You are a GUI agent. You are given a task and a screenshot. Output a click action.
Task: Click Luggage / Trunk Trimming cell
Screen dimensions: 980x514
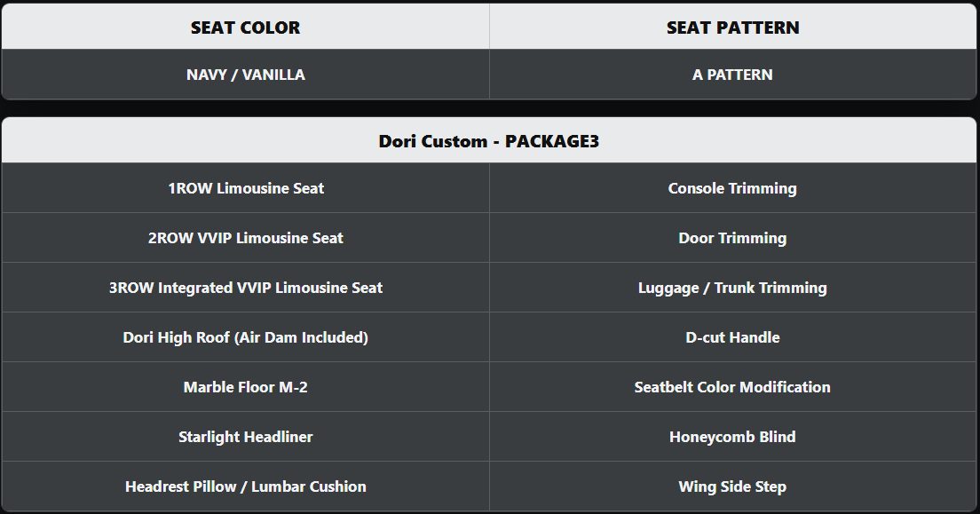tap(732, 288)
